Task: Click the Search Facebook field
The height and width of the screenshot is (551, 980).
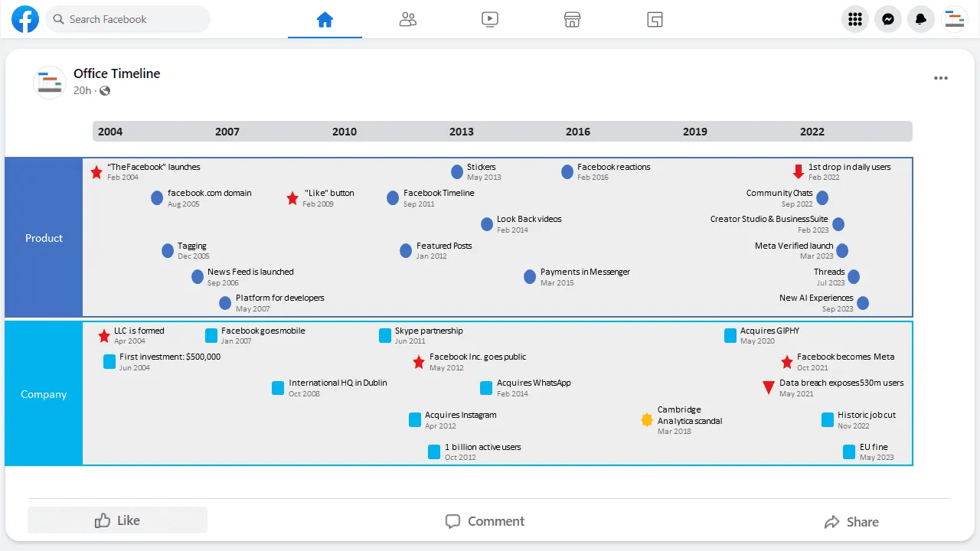Action: point(127,19)
